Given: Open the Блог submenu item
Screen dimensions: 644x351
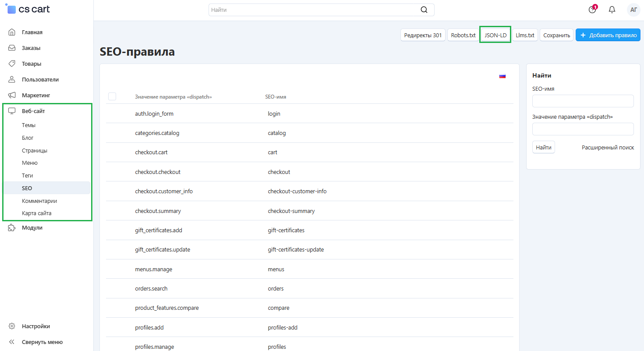Looking at the screenshot, I should point(28,138).
